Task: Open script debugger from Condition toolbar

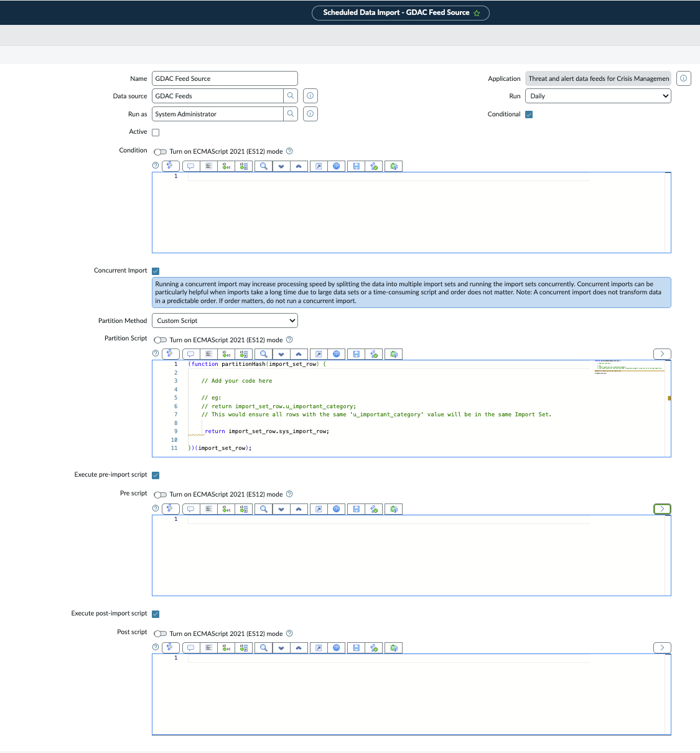Action: click(x=394, y=166)
